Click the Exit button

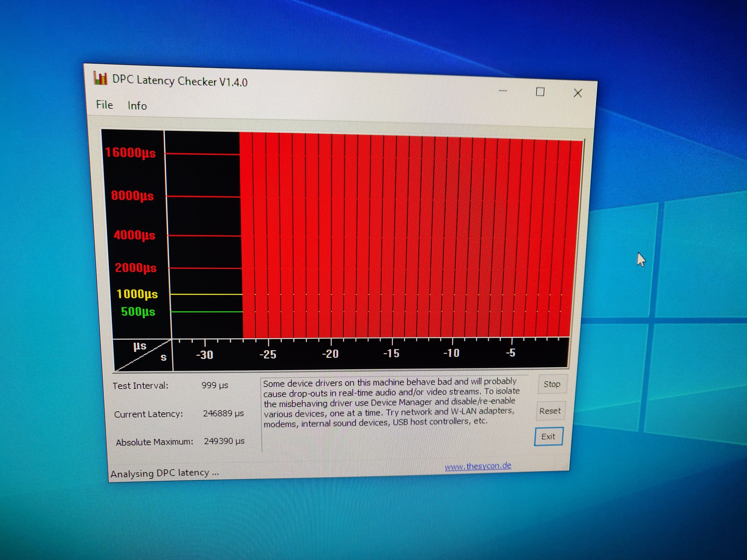pos(548,437)
